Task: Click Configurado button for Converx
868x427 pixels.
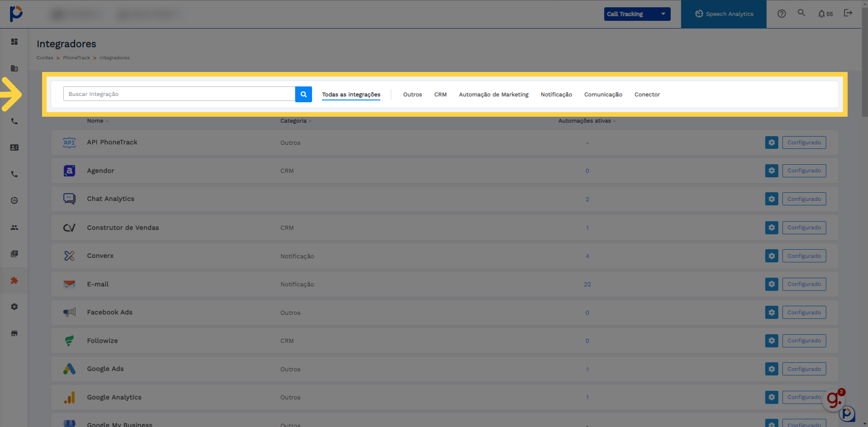Action: point(804,256)
